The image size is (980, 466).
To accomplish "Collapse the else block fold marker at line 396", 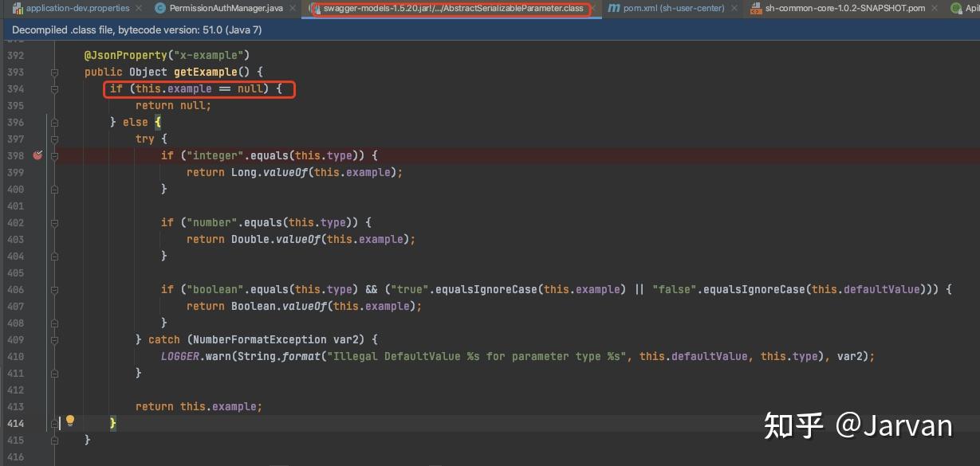I will pos(53,122).
